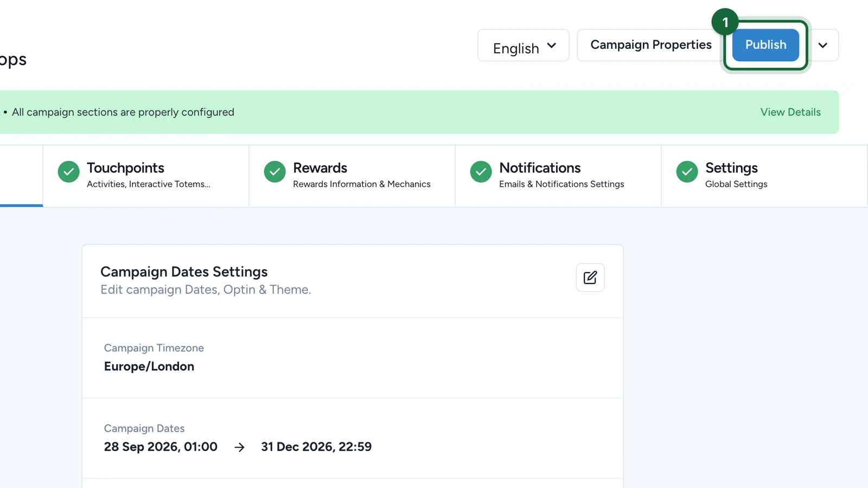Click the green checkmark icon beside Settings
The width and height of the screenshot is (868, 488).
[687, 172]
